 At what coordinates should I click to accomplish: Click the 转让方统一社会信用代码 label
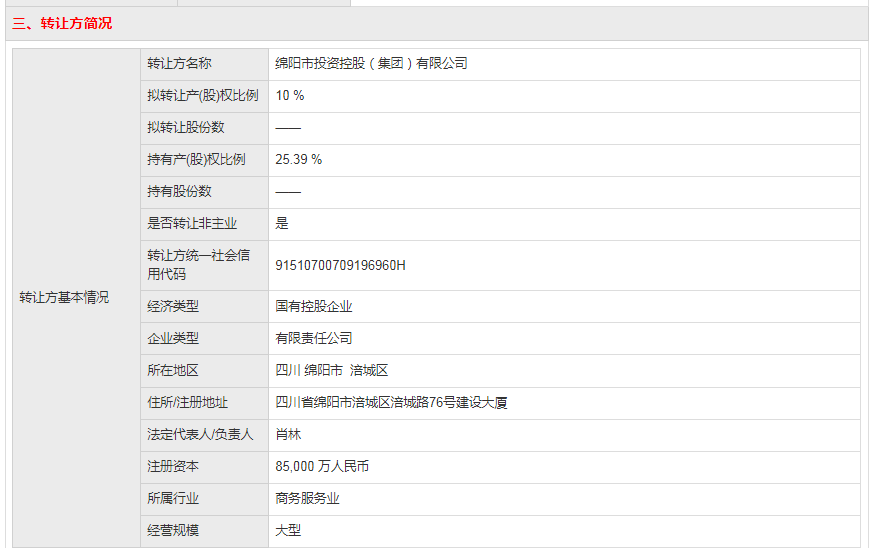[198, 265]
